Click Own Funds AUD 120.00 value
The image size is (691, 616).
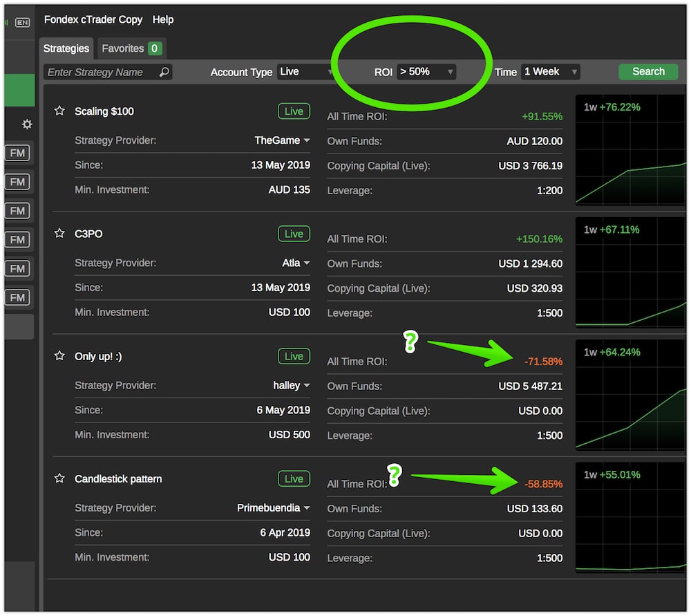coord(535,141)
